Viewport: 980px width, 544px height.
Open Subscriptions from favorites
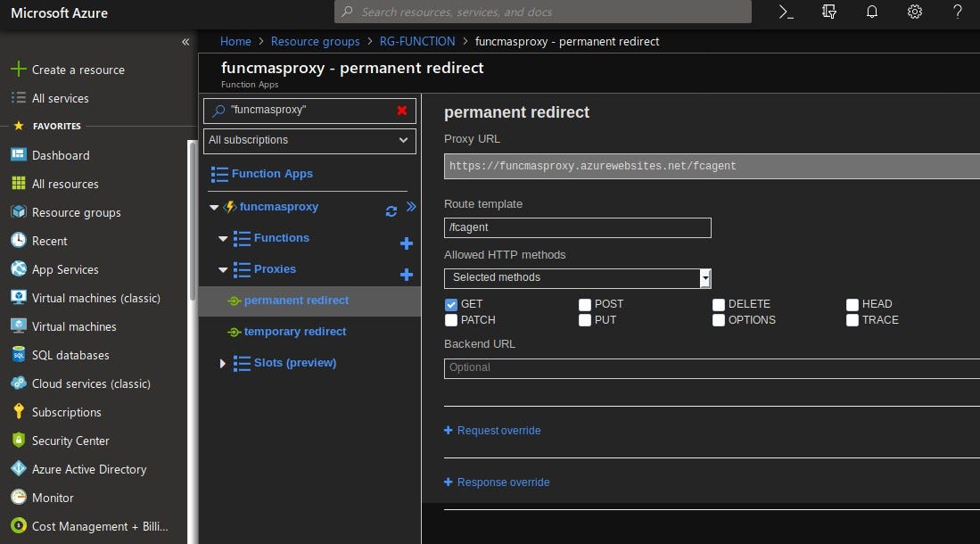(x=66, y=412)
